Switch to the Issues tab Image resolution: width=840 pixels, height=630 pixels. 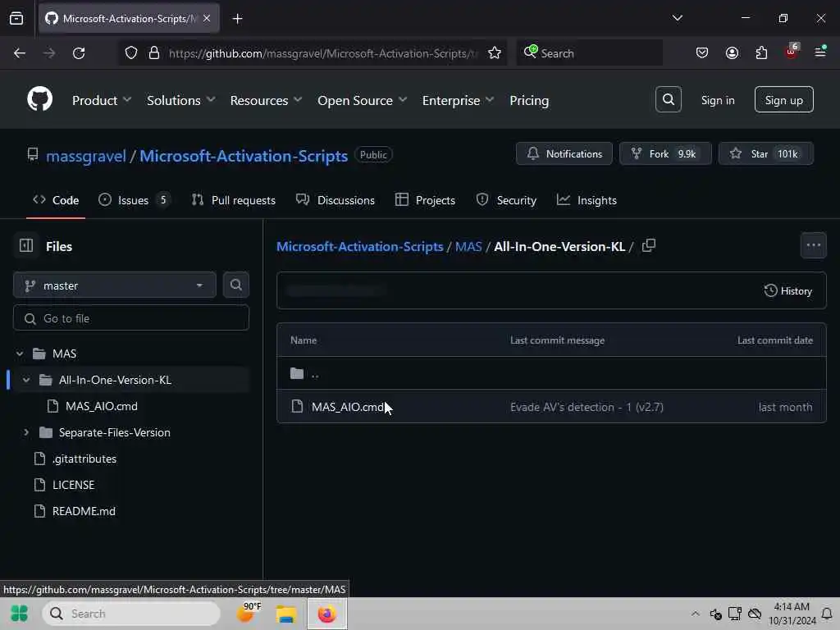134,200
